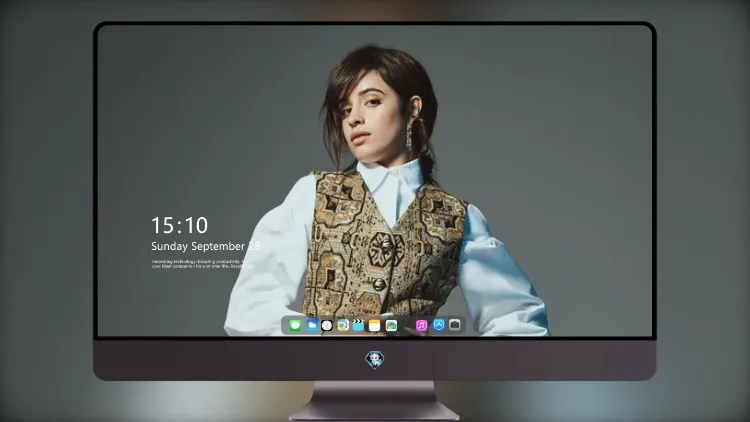
Task: Click the Sunday September date text
Action: point(206,246)
